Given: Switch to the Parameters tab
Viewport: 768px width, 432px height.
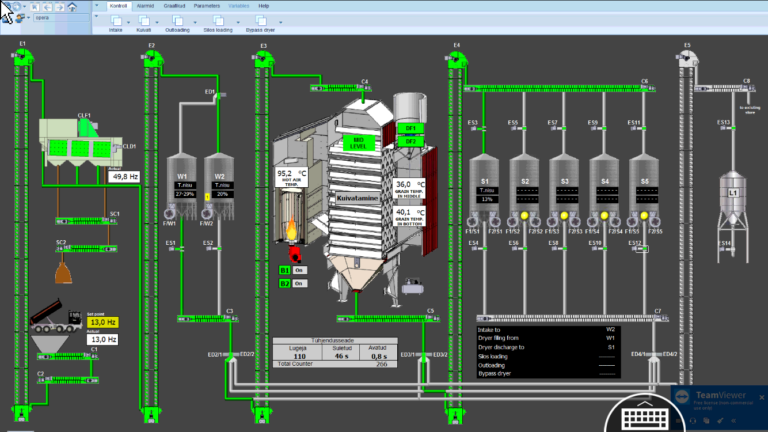Looking at the screenshot, I should point(207,5).
